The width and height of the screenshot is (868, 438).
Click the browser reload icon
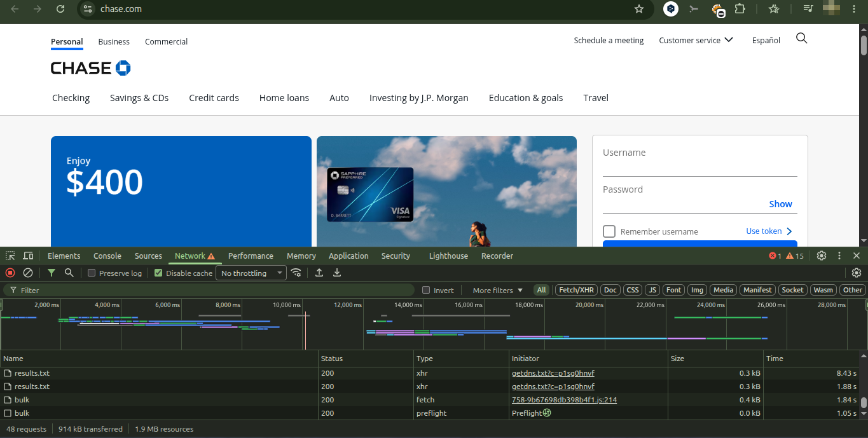[x=60, y=9]
